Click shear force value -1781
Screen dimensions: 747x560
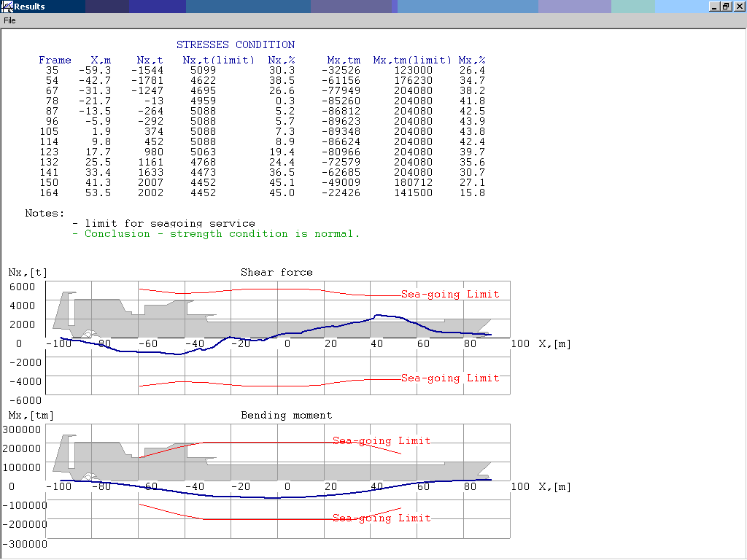click(x=147, y=80)
